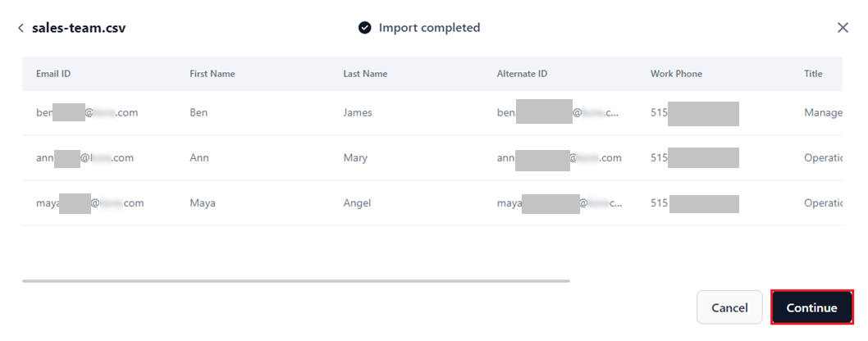
Task: Select the last name cell "James"
Action: [358, 113]
